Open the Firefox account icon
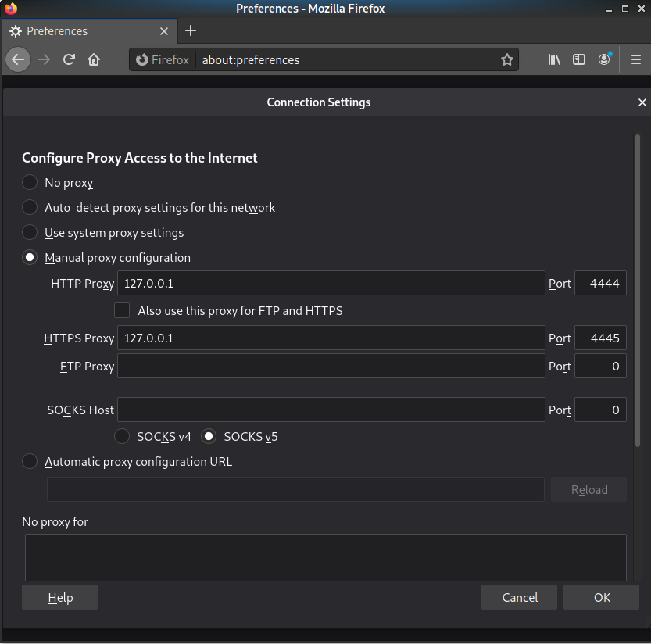The width and height of the screenshot is (651, 644). 605,59
